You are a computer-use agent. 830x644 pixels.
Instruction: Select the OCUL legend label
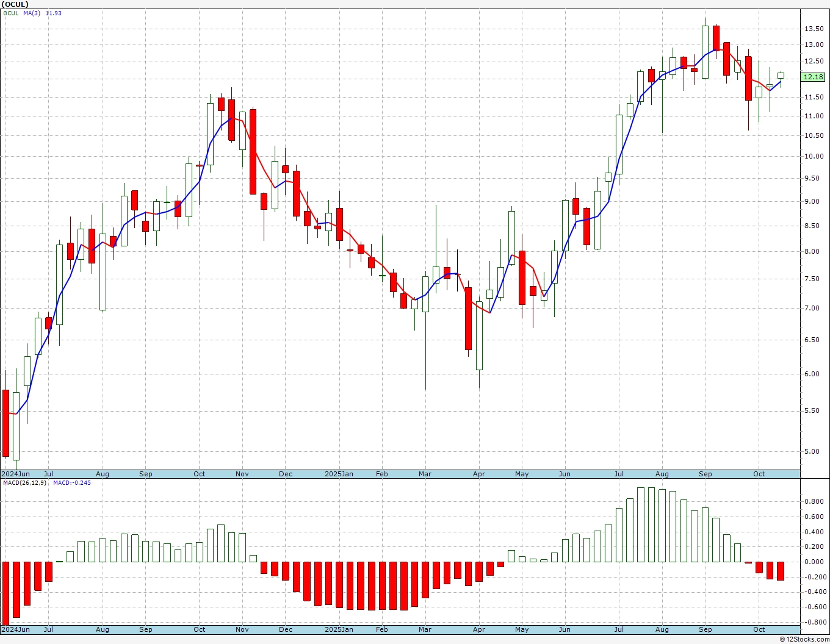coord(11,13)
